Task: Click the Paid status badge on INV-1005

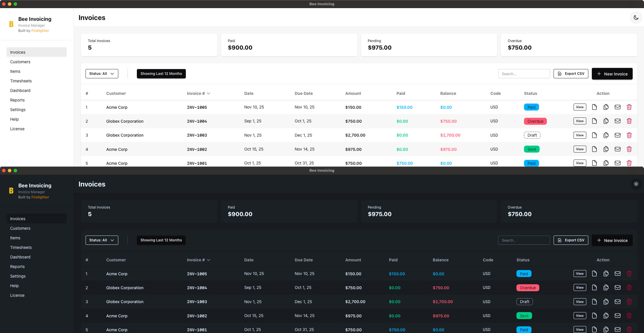Action: tap(531, 107)
